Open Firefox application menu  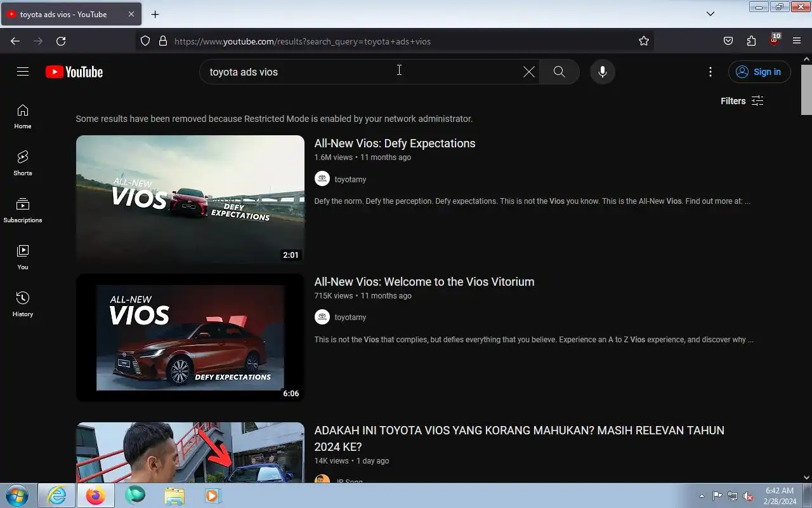797,41
